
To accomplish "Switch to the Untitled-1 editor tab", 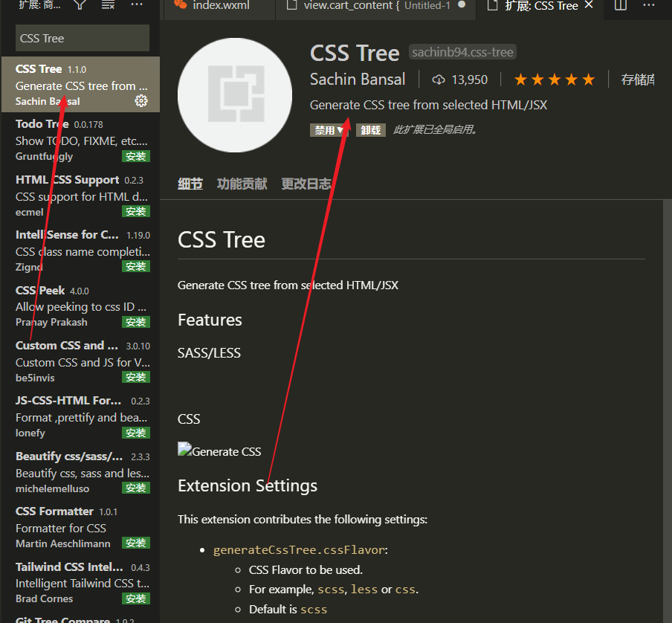I will [376, 5].
